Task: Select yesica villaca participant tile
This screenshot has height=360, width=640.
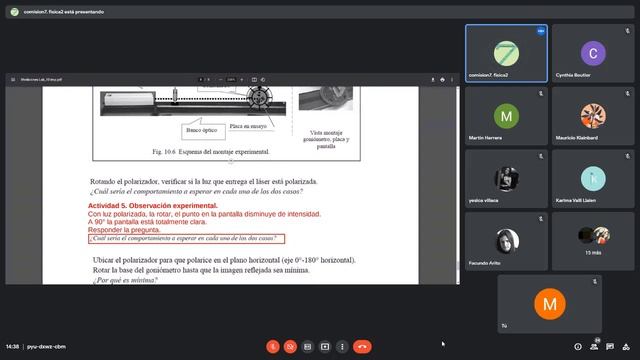Action: [x=506, y=179]
